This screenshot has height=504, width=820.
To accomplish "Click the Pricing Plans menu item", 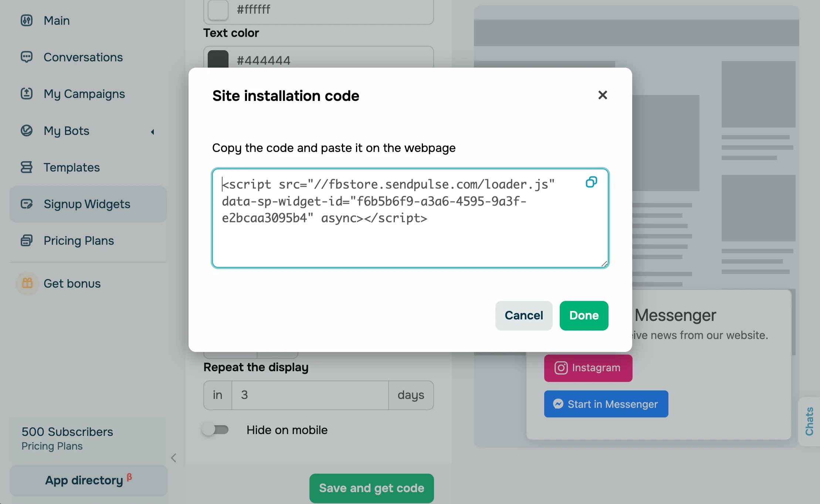I will pyautogui.click(x=79, y=240).
